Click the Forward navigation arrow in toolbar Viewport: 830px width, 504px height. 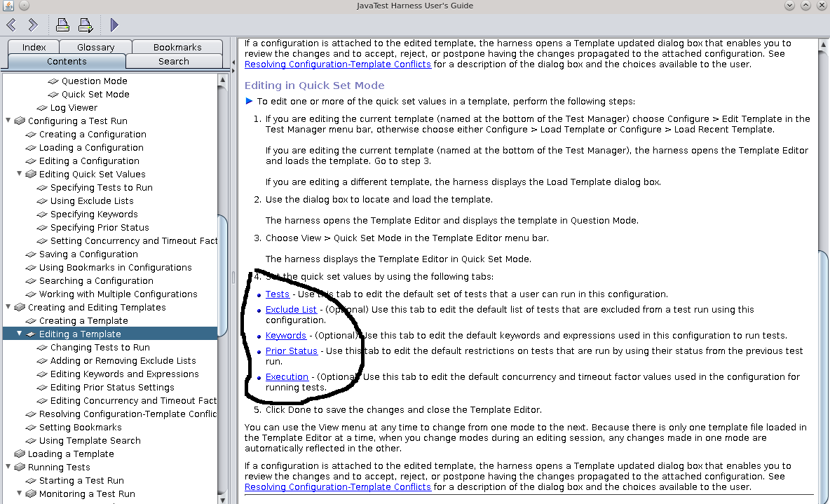pyautogui.click(x=32, y=25)
